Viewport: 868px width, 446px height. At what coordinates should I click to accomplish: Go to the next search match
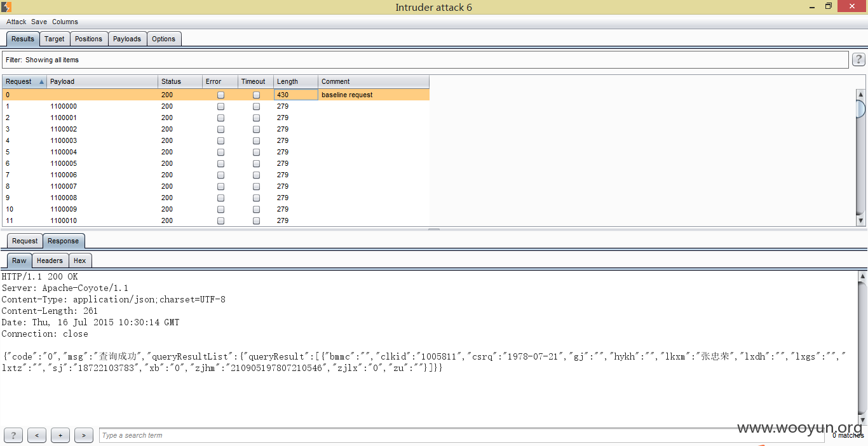pyautogui.click(x=84, y=435)
